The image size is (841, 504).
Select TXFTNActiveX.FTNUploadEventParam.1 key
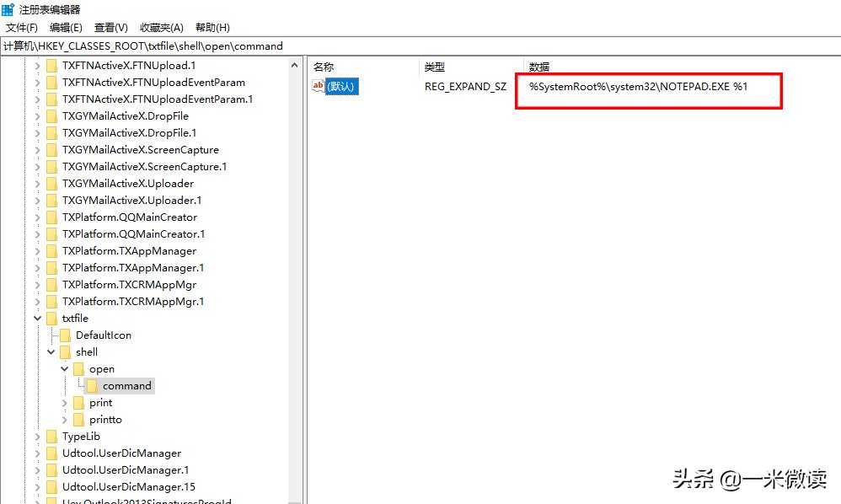[x=157, y=99]
